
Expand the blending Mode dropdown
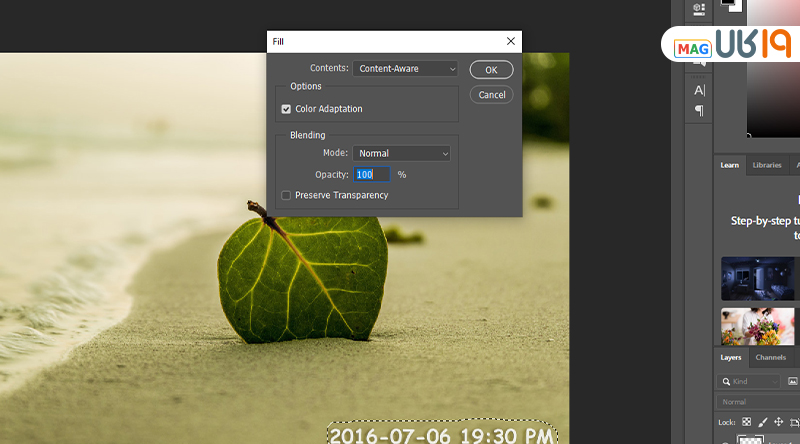(401, 153)
